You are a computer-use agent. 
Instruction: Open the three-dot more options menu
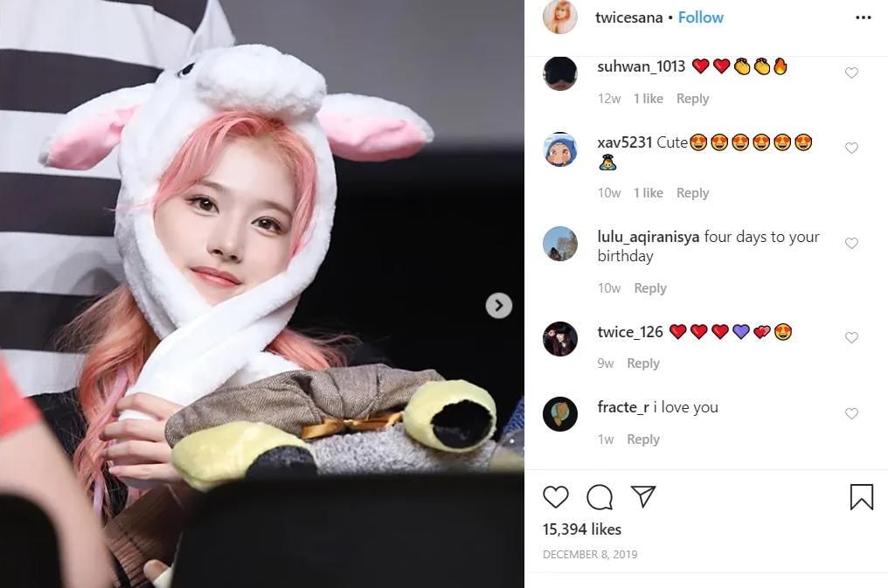click(863, 17)
